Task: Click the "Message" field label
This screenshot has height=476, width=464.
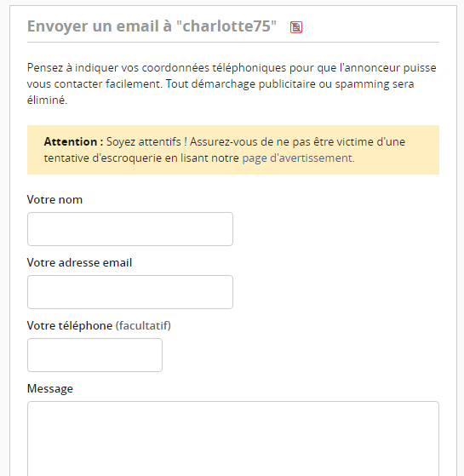Action: pos(50,388)
